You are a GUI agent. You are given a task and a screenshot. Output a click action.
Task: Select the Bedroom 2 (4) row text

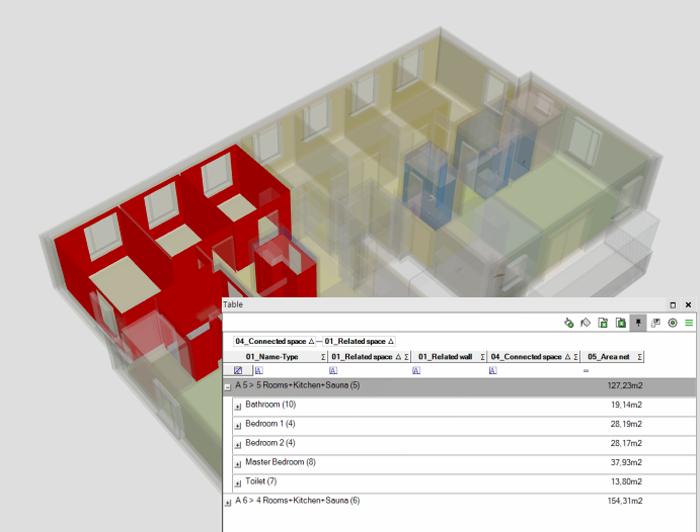[x=270, y=443]
